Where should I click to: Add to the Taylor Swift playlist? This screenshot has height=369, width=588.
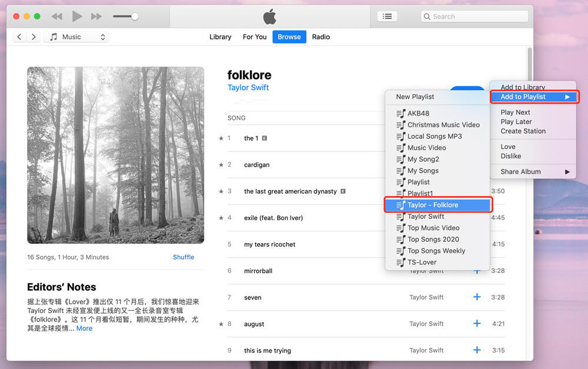(437, 217)
